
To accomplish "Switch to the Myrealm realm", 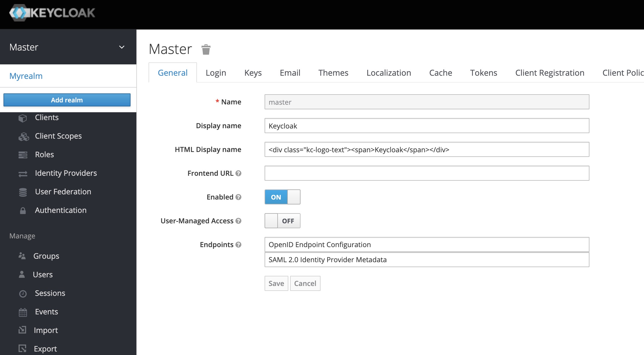I will pos(26,76).
